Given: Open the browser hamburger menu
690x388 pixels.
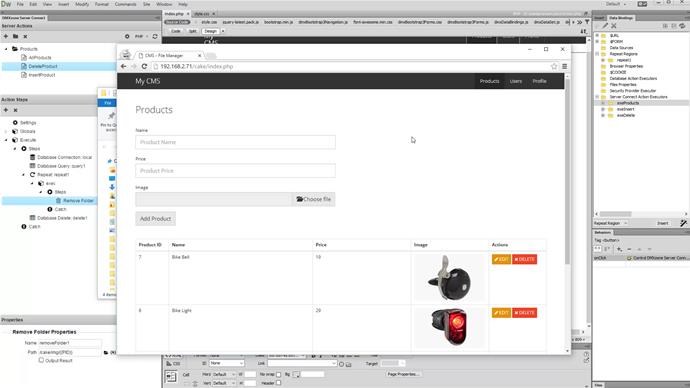Looking at the screenshot, I should click(565, 66).
